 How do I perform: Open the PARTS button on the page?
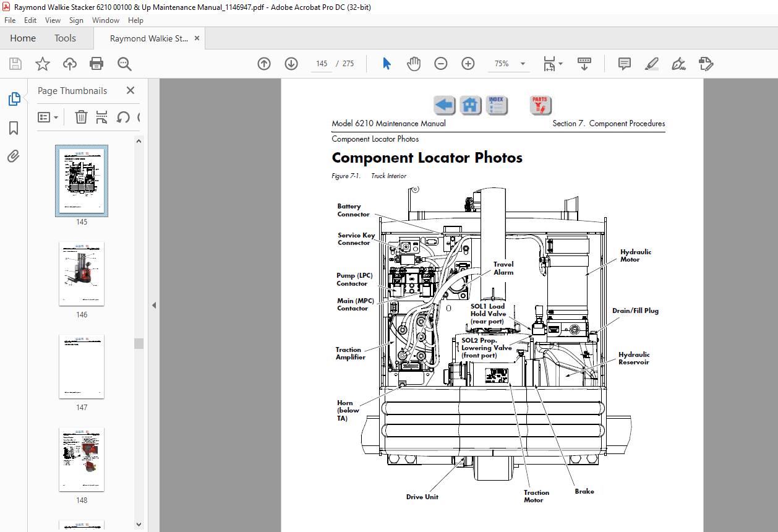click(x=540, y=105)
